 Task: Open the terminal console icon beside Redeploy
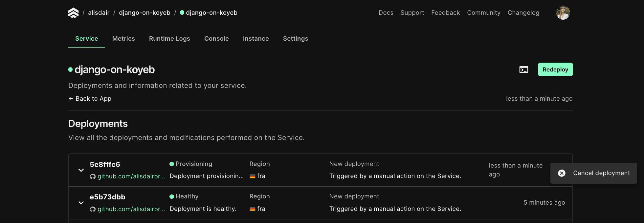pyautogui.click(x=523, y=70)
